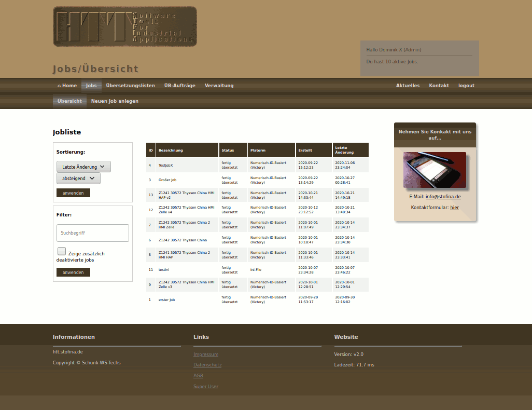Click into the Suchbegriff search field
Screen dimensions: 532x410
click(x=92, y=233)
